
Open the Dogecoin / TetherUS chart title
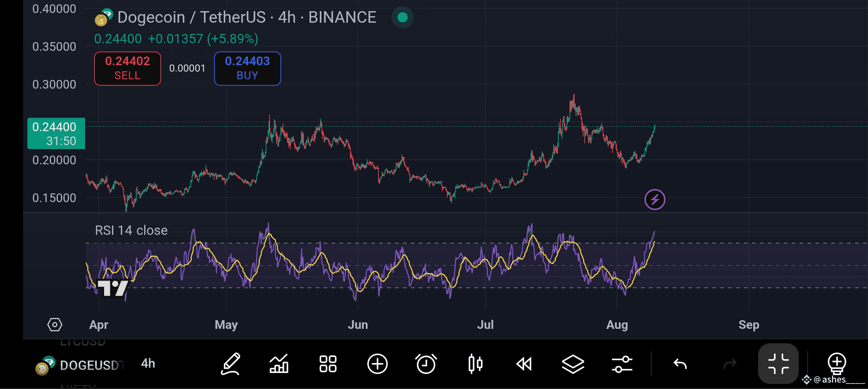tap(247, 17)
